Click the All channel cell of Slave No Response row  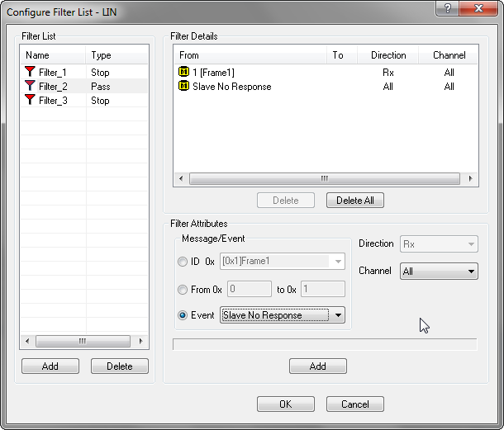point(449,87)
